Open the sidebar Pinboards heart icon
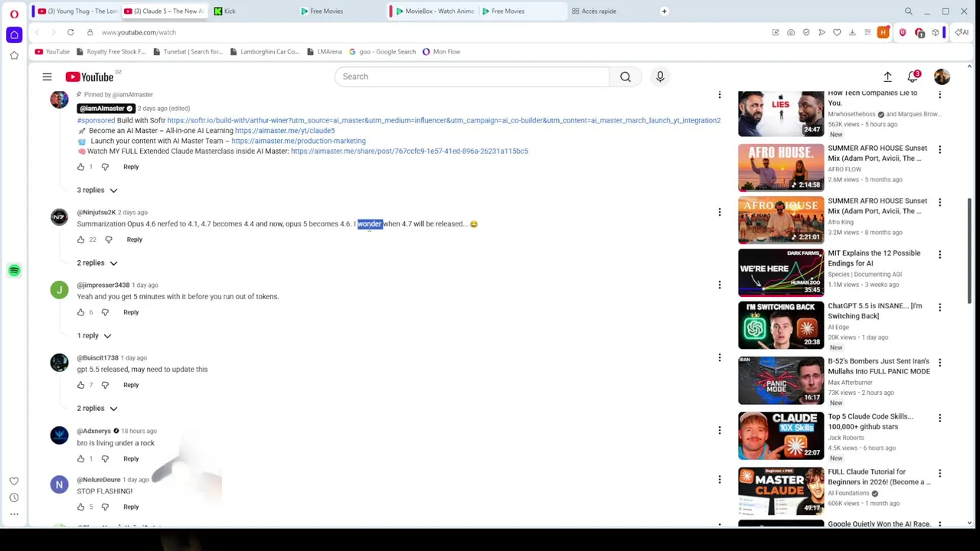 click(14, 481)
